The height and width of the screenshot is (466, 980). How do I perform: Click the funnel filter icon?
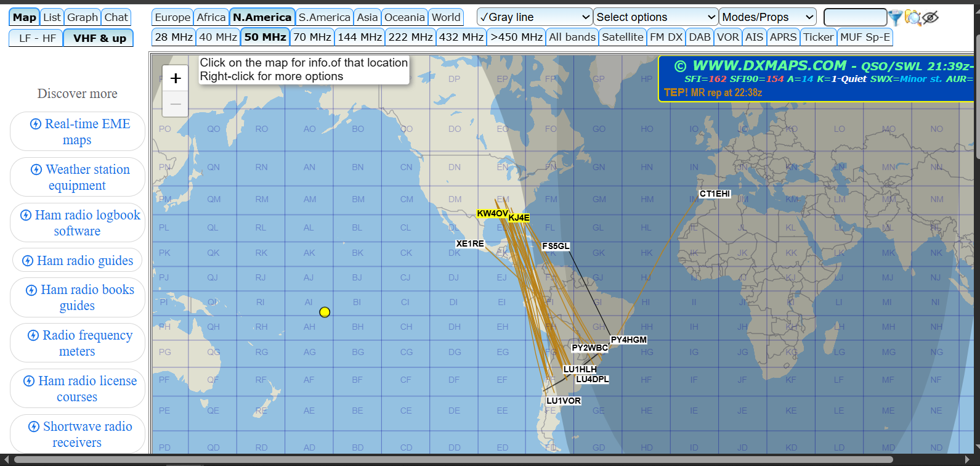895,18
